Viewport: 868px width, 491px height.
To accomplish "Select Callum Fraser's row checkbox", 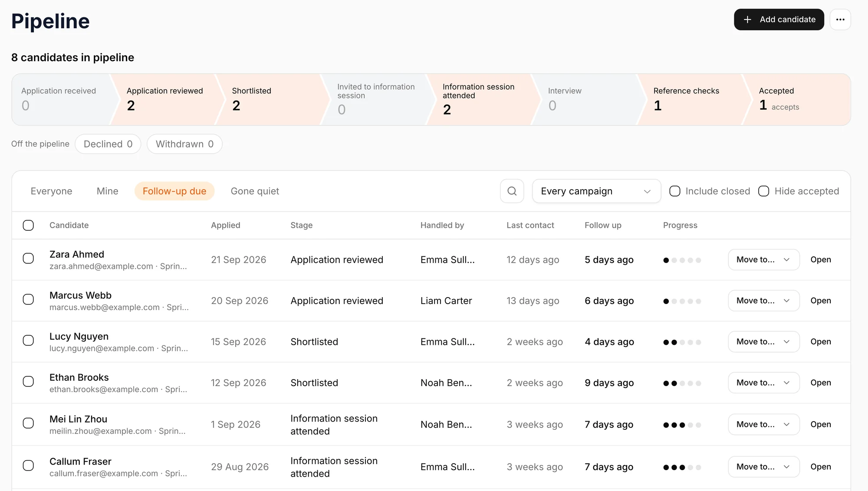I will point(28,466).
